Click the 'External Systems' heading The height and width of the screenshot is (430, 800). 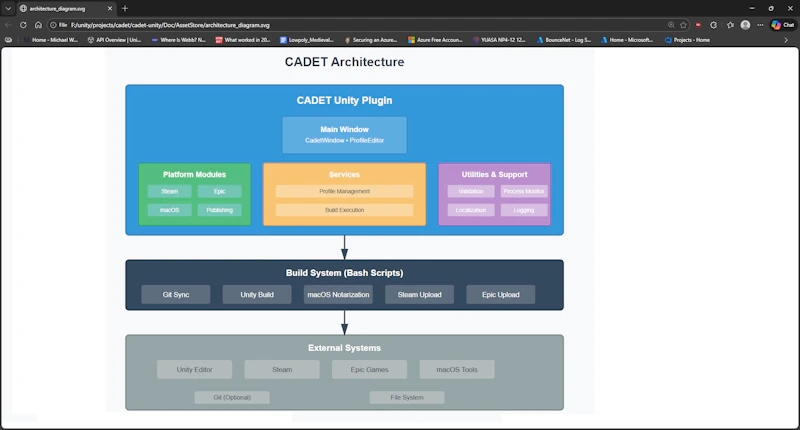click(x=344, y=348)
